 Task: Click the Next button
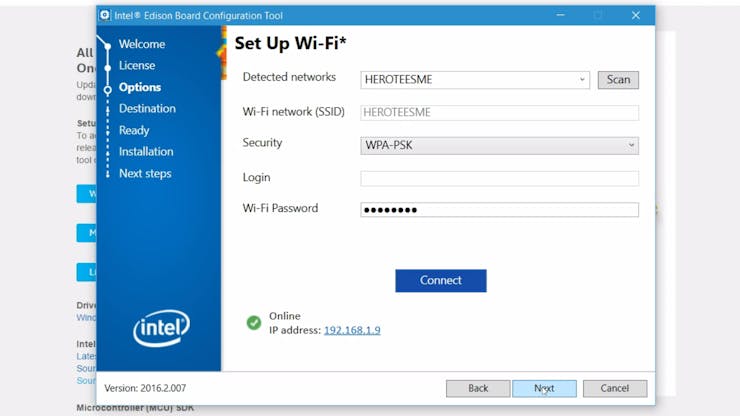click(x=544, y=389)
